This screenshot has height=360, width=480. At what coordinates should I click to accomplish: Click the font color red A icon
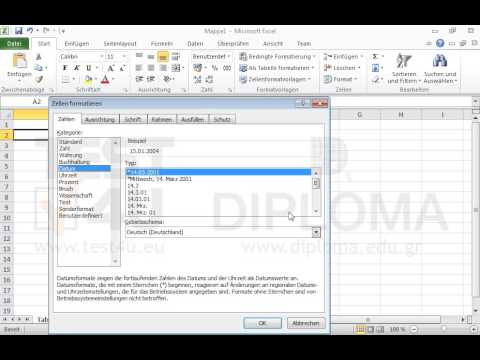[105, 79]
